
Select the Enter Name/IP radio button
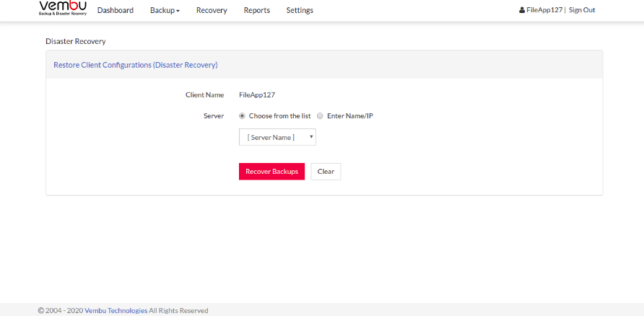click(320, 116)
